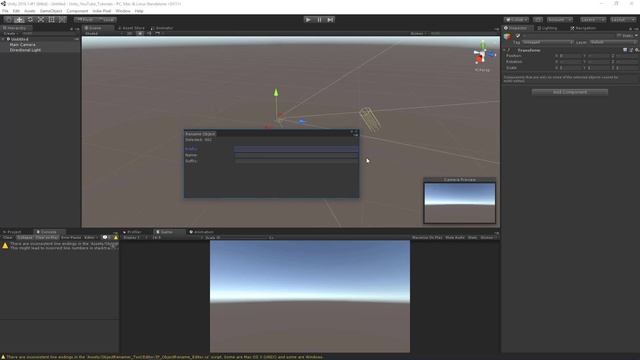
Task: Switch to the Animator tab
Action: [x=162, y=28]
